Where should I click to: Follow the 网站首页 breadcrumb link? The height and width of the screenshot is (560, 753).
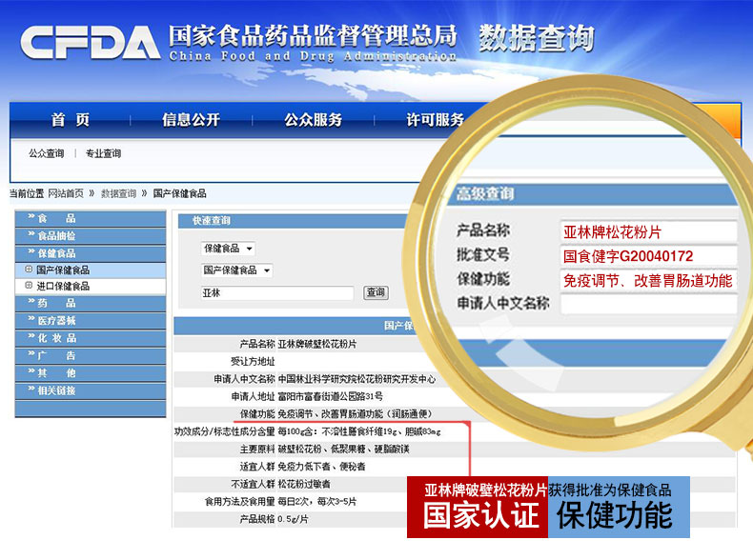point(66,193)
